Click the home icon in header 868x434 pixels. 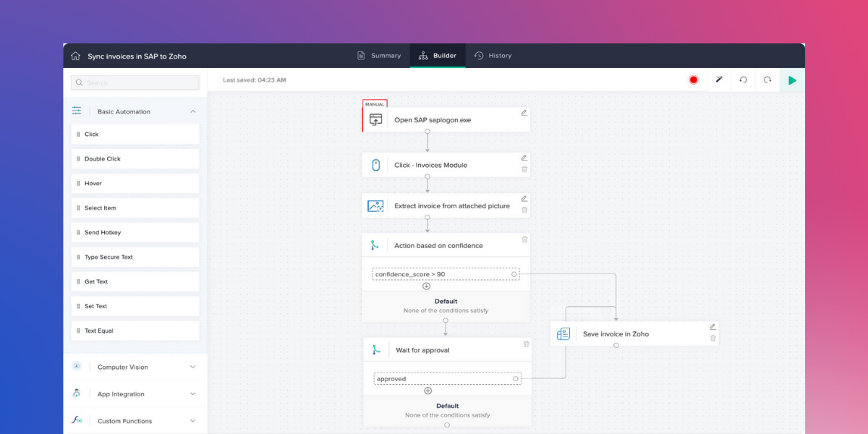point(75,56)
